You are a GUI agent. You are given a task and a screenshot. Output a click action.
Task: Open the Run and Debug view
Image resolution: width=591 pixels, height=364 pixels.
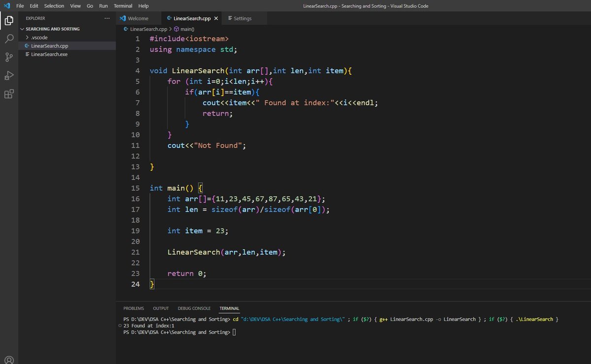coord(9,75)
